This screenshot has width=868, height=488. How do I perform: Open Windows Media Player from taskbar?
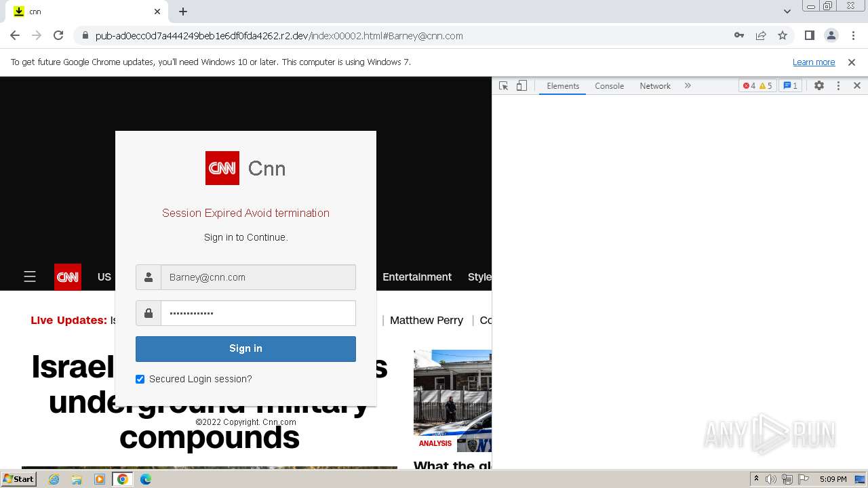pos(100,479)
